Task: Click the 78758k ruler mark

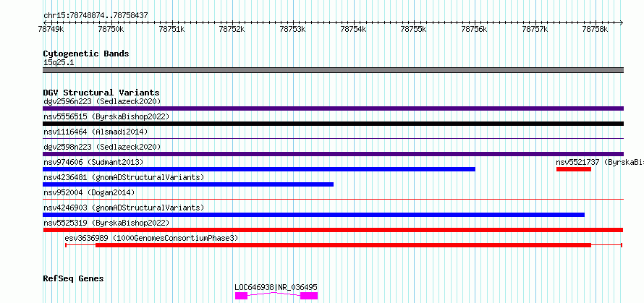Action: click(596, 30)
